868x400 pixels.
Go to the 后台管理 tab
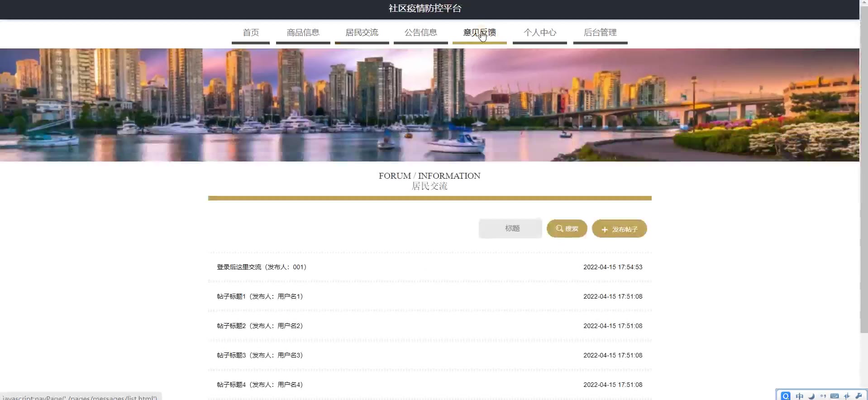600,33
